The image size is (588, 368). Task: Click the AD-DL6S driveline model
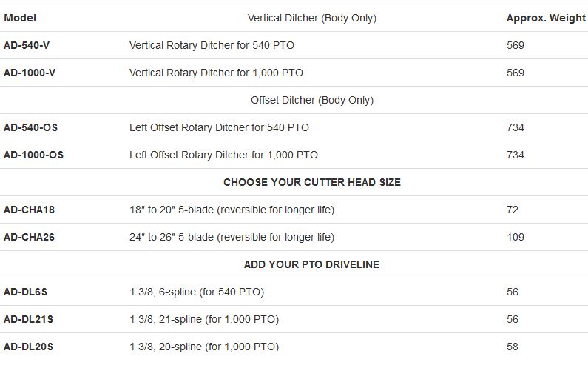[25, 292]
